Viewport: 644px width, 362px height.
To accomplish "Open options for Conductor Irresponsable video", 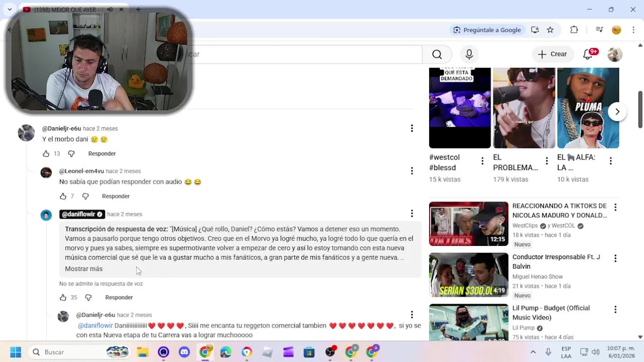I will tap(615, 258).
